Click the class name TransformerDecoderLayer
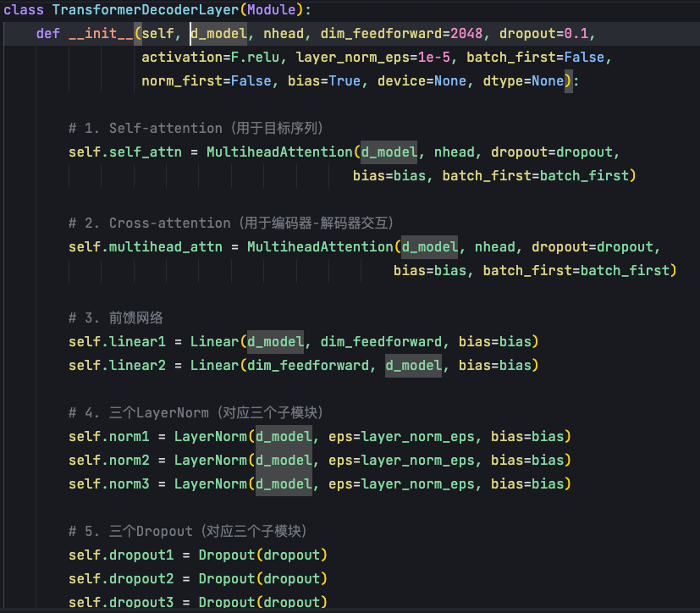 coord(146,10)
